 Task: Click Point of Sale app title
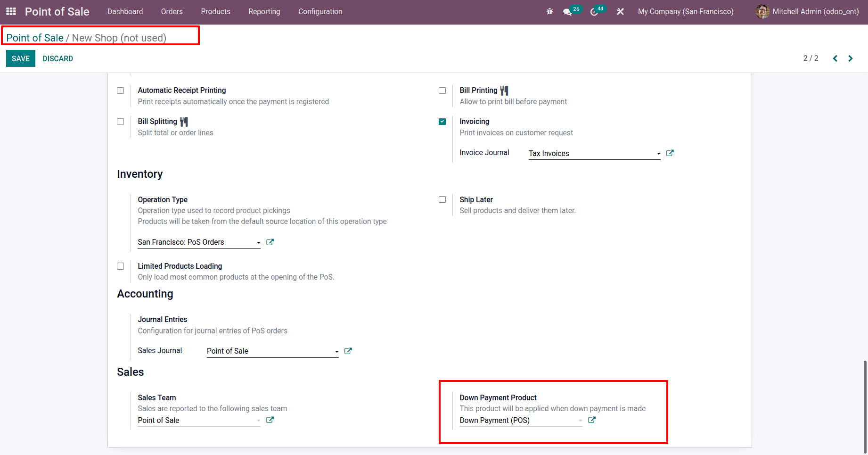click(57, 12)
